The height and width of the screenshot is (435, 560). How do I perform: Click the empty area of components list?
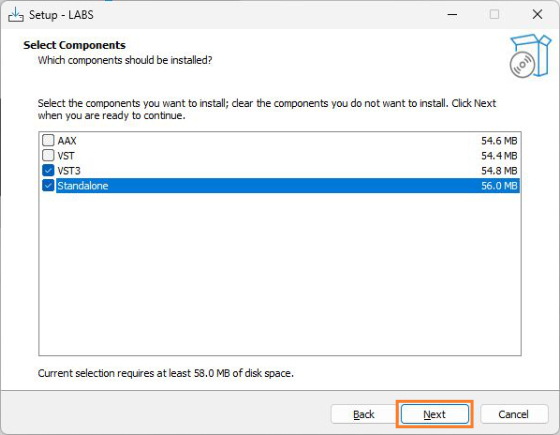click(x=280, y=274)
